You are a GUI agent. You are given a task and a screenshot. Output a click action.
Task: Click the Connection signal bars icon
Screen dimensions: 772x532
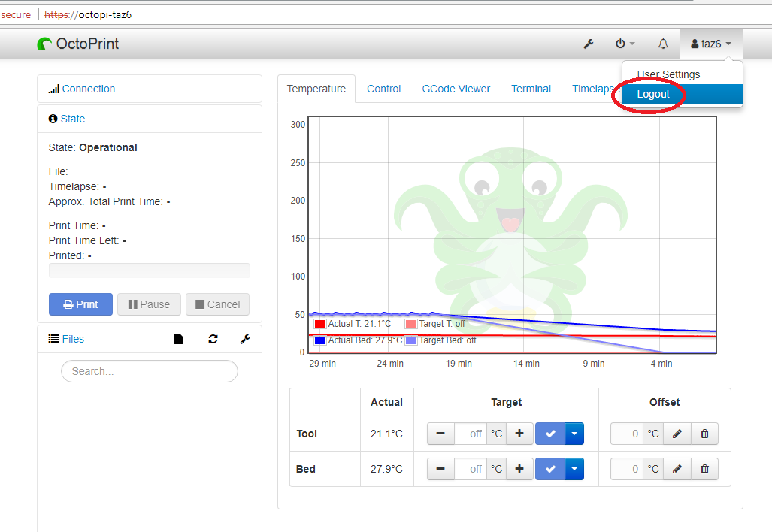[x=53, y=89]
